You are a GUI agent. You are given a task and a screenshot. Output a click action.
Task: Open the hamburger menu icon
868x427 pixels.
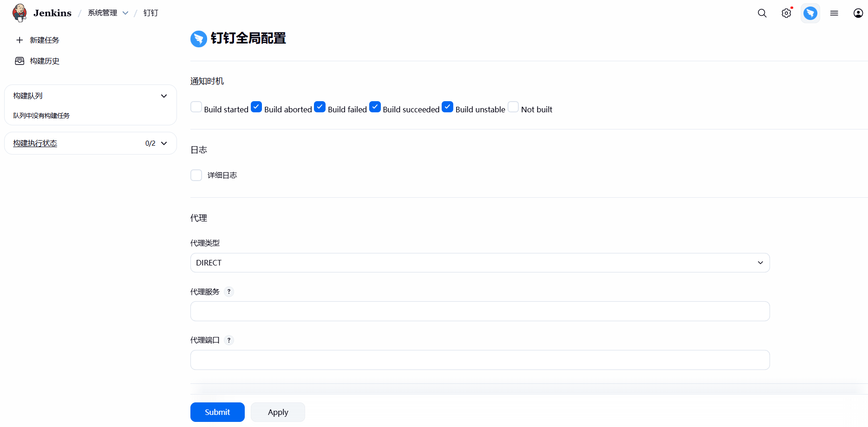pyautogui.click(x=834, y=13)
